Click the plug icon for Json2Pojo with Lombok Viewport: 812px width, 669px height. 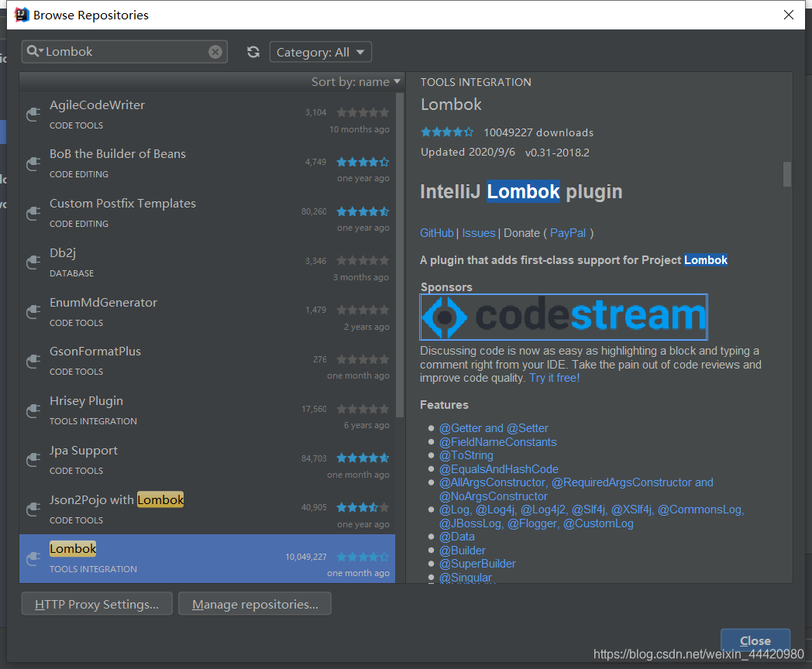pos(33,509)
